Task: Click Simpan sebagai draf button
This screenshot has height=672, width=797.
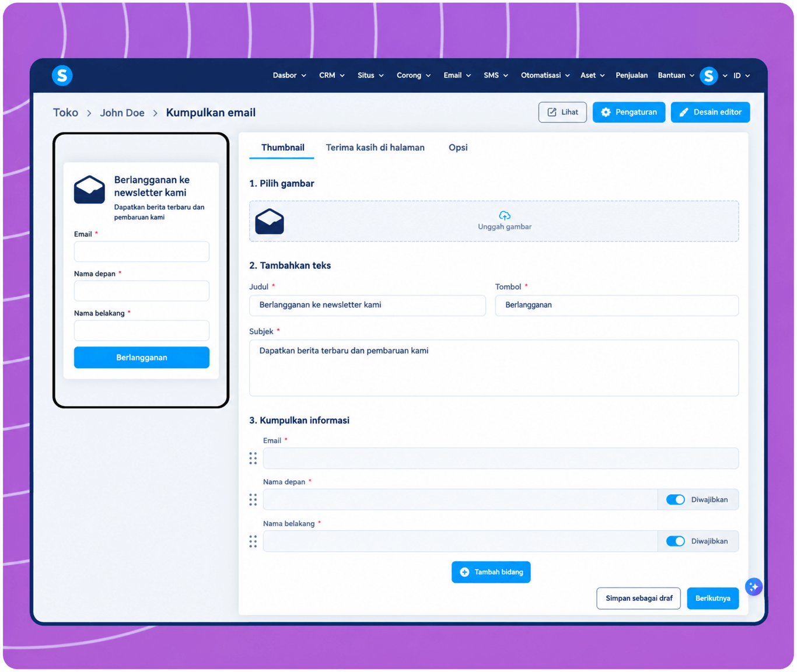Action: (x=638, y=598)
